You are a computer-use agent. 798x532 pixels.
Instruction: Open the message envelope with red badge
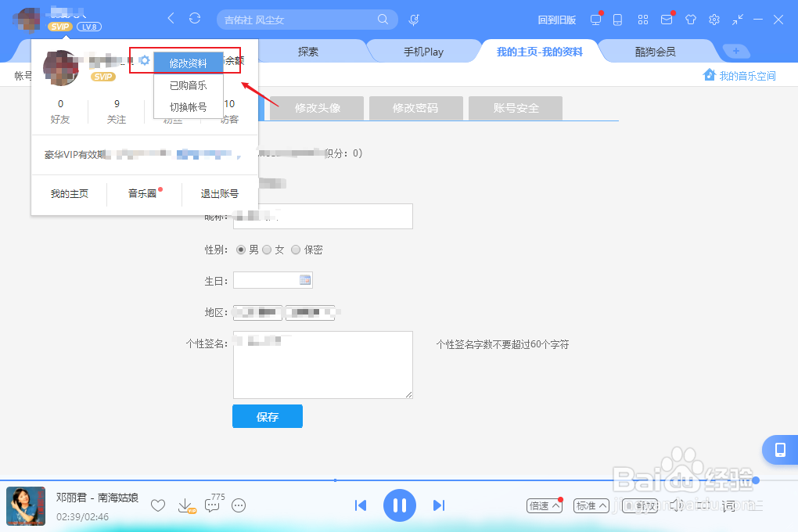(x=667, y=19)
